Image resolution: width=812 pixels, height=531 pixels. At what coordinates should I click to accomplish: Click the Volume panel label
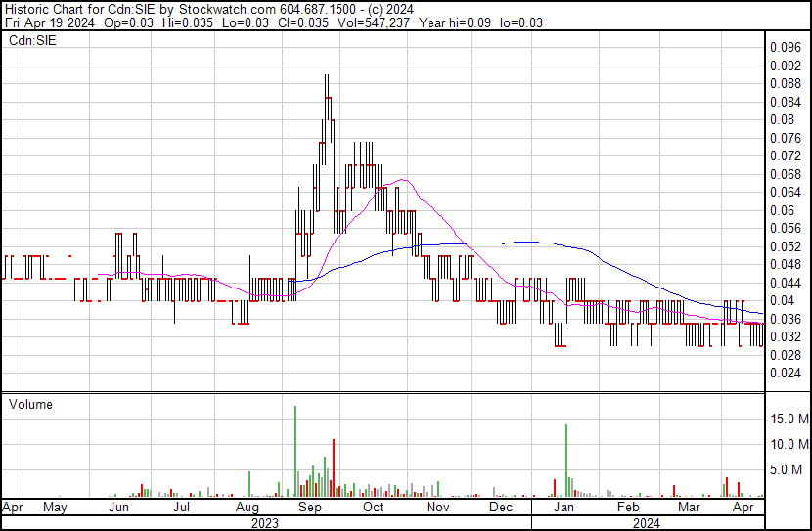30,404
